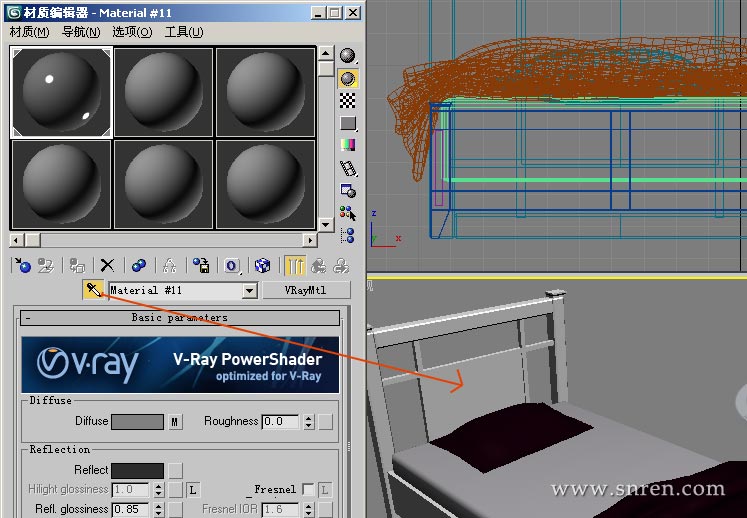Open the 材质(M) menu

point(29,32)
